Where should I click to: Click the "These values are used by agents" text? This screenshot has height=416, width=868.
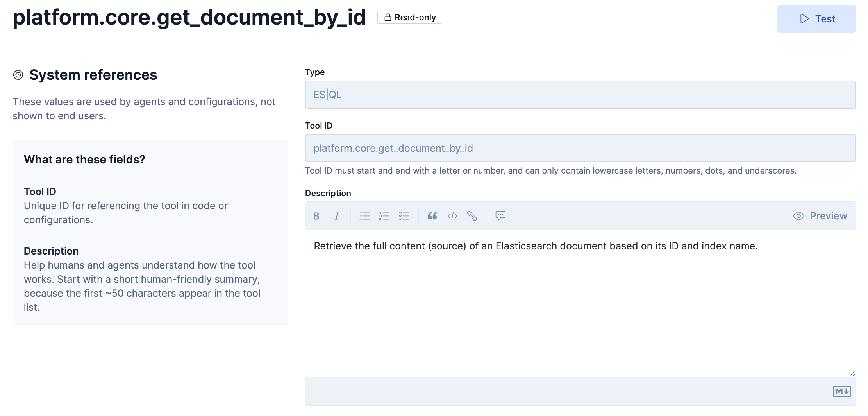[144, 109]
